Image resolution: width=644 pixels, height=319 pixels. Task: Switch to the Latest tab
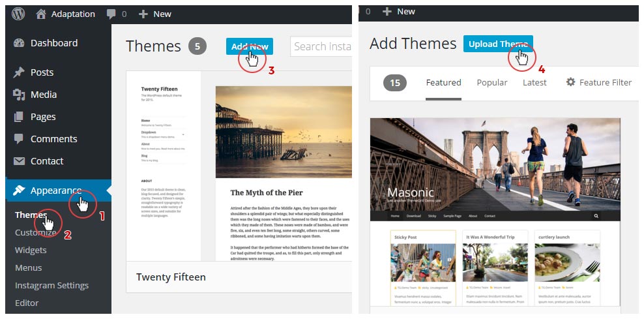coord(534,82)
